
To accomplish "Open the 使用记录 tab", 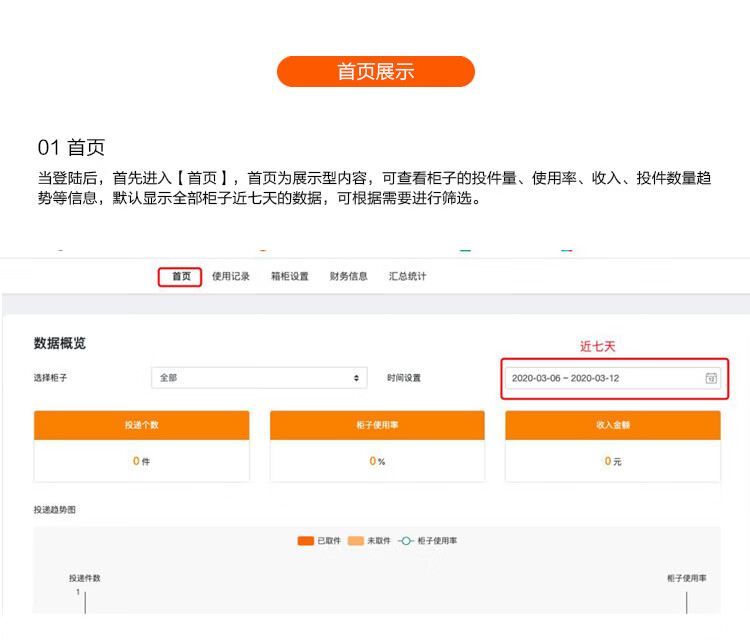I will [231, 277].
